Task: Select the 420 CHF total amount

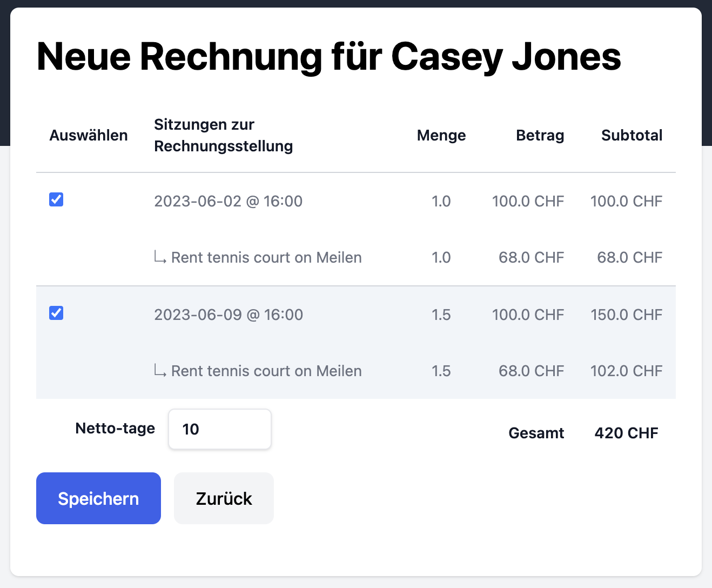Action: coord(626,432)
